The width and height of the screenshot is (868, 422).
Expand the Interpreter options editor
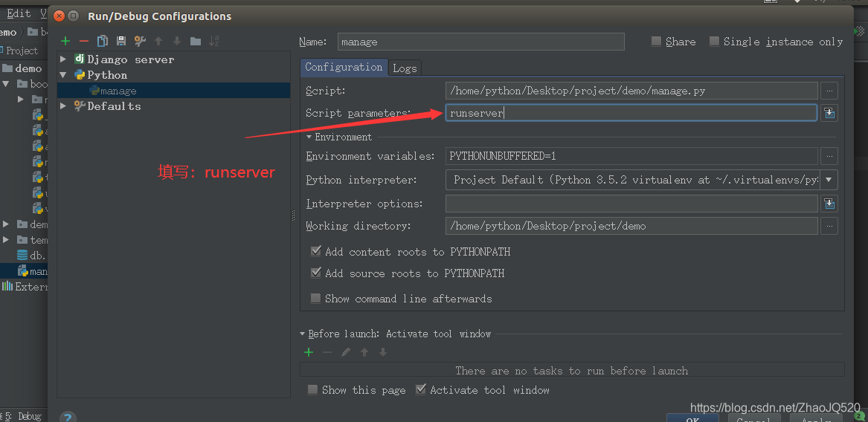pyautogui.click(x=829, y=204)
